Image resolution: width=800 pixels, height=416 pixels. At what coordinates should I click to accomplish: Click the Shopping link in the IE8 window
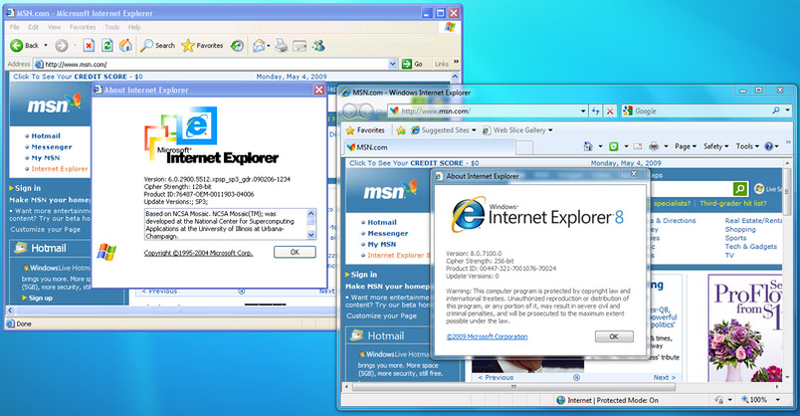[x=740, y=230]
